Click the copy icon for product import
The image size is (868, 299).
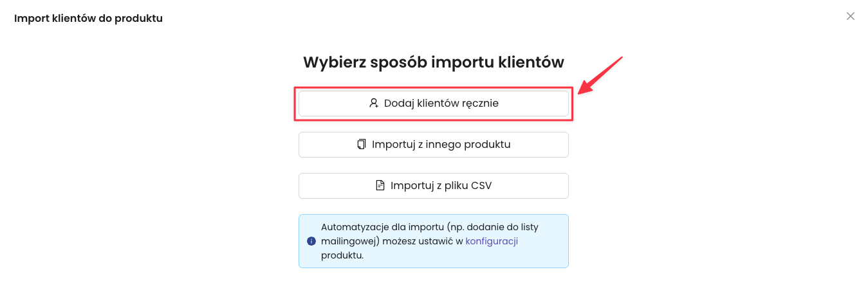(x=361, y=144)
